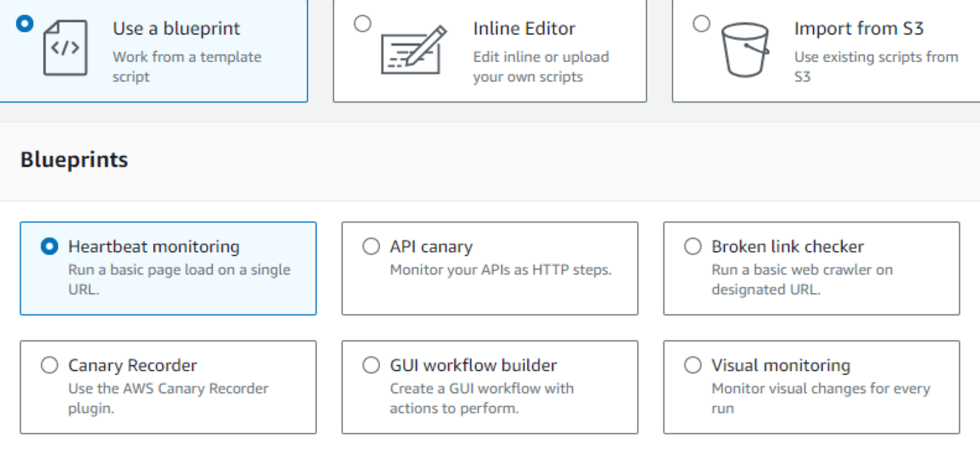Screen dimensions: 980x459
Task: Choose the Visual monitoring blueprint radio
Action: click(x=693, y=365)
